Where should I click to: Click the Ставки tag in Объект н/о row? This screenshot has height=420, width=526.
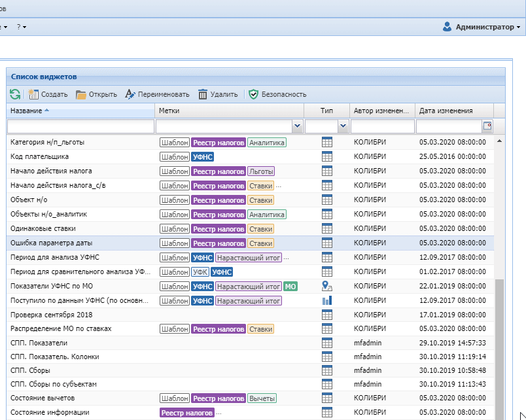tap(260, 200)
